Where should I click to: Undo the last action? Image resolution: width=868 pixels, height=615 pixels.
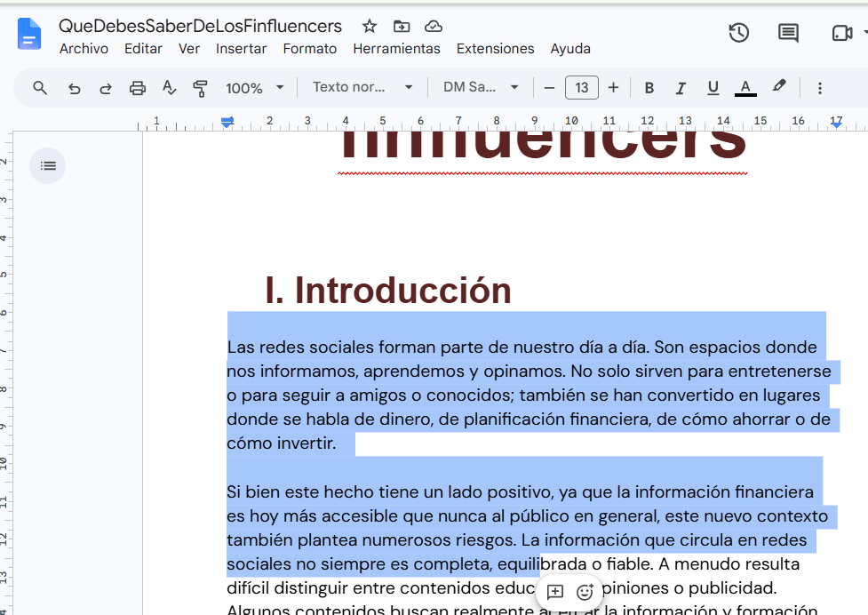74,88
